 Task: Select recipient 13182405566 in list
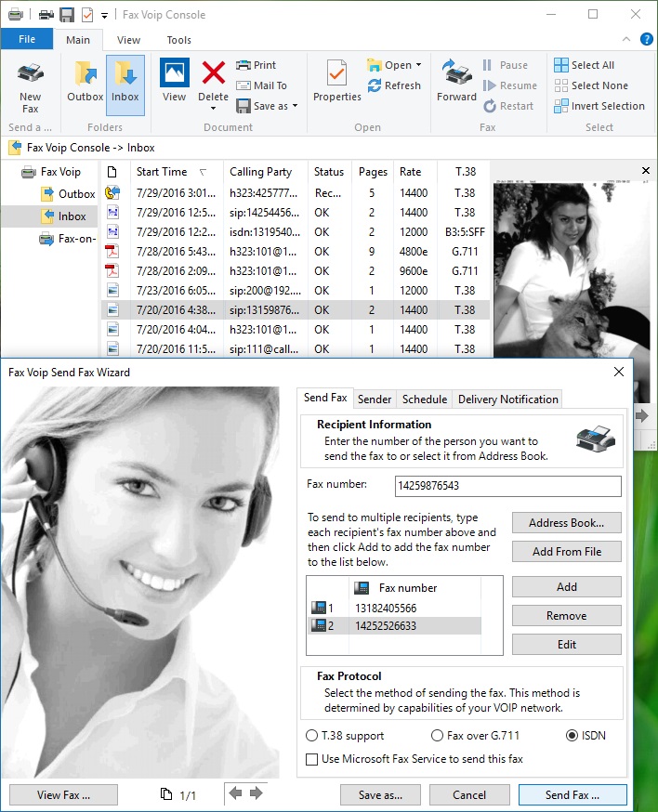(396, 608)
